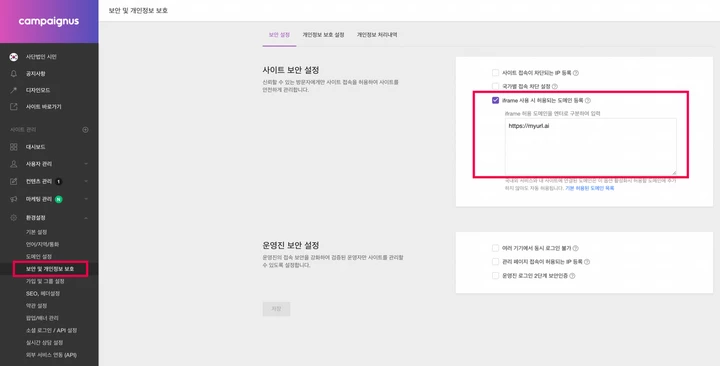Open help icon beside 사이트 접속이 차단되는 IP 등록
The image size is (720, 366).
[x=576, y=73]
